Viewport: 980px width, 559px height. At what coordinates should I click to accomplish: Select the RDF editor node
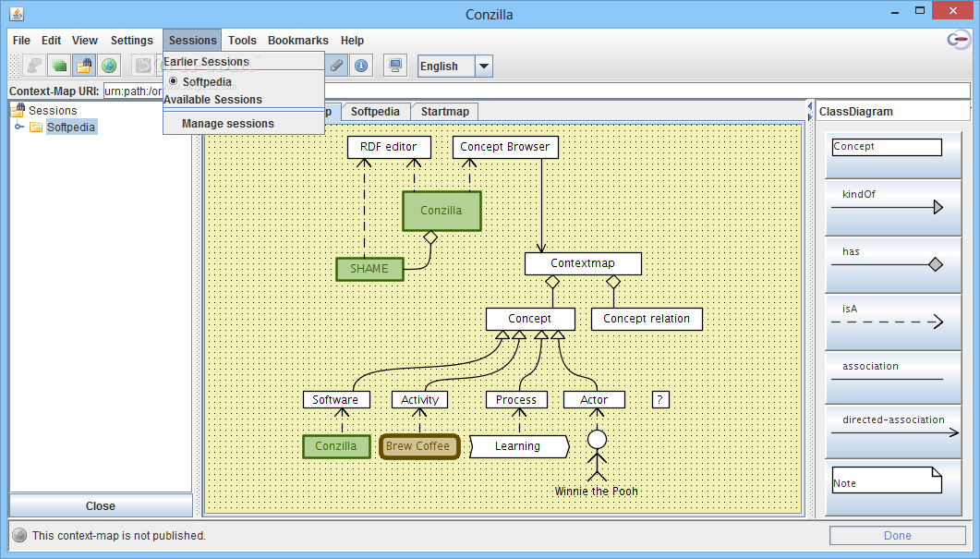point(389,147)
